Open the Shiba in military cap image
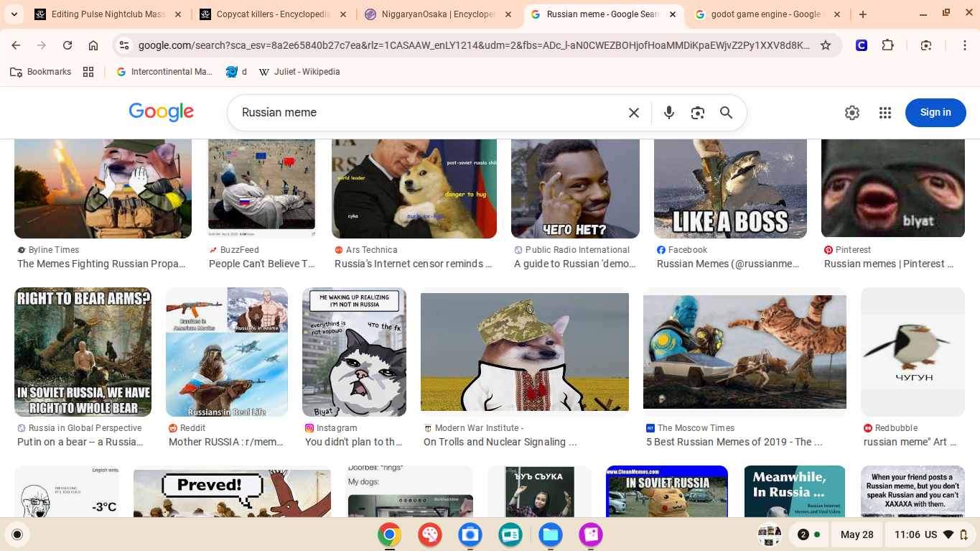Viewport: 980px width, 551px height. click(525, 352)
